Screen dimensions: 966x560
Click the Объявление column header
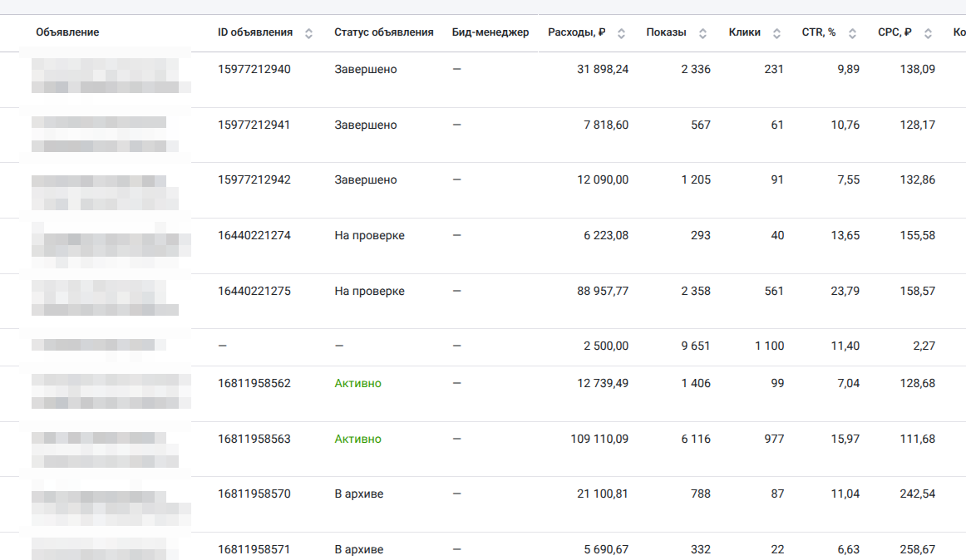tap(67, 32)
